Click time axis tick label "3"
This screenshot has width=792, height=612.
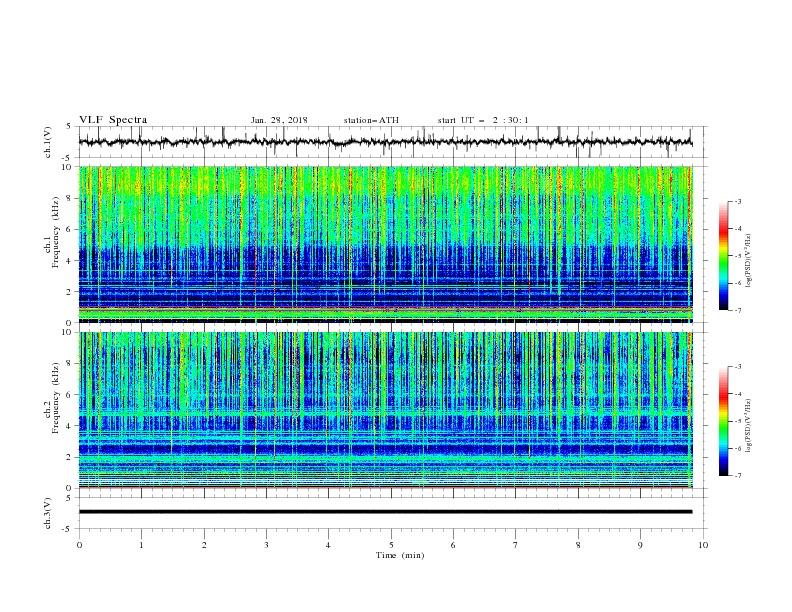pos(266,545)
